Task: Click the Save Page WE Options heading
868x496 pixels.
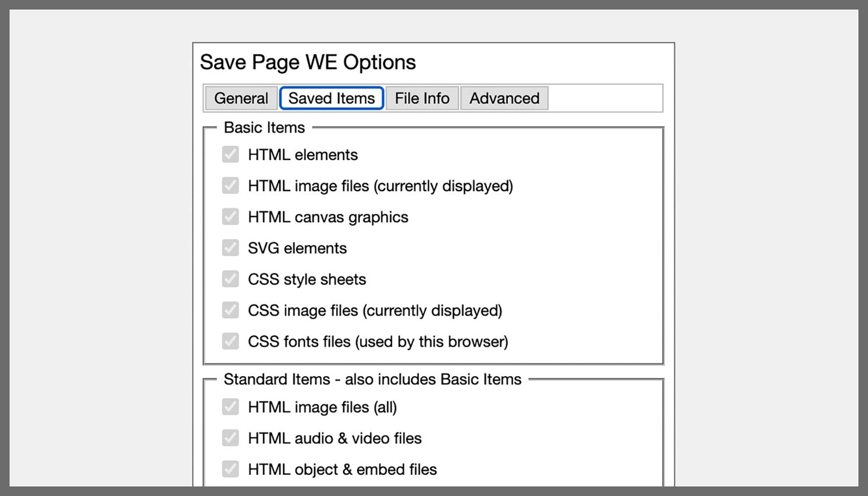Action: tap(308, 62)
